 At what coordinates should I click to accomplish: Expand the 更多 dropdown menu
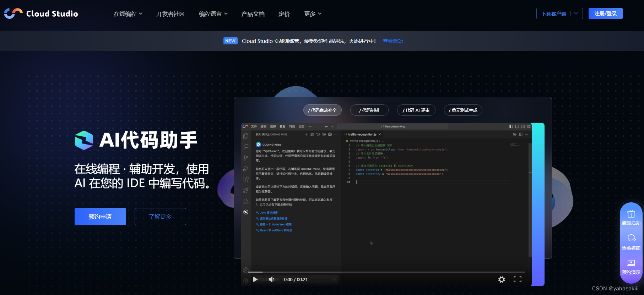click(x=313, y=14)
